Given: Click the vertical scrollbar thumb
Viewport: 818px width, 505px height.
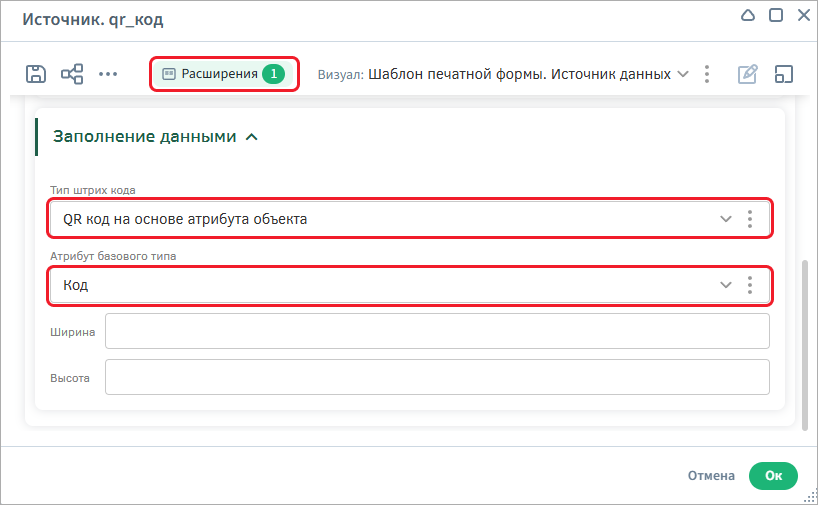Looking at the screenshot, I should pyautogui.click(x=806, y=344).
